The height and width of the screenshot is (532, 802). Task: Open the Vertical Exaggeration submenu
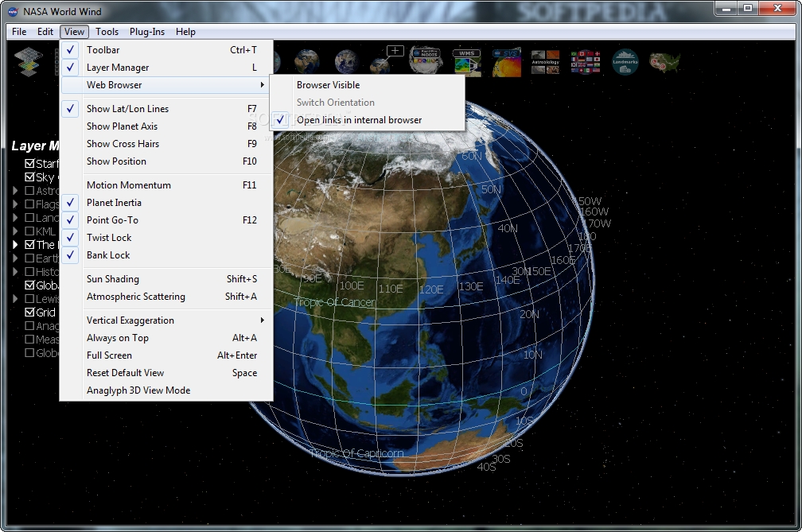166,320
